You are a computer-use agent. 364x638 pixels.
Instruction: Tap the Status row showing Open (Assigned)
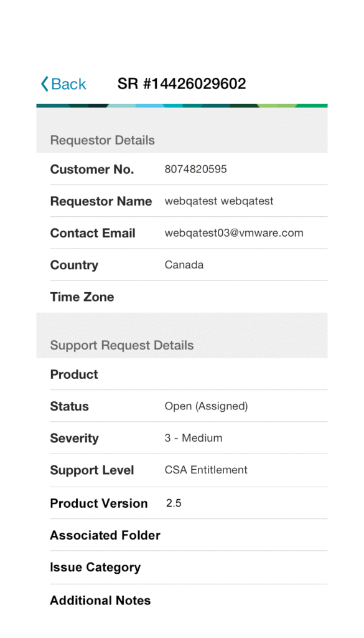tap(182, 406)
